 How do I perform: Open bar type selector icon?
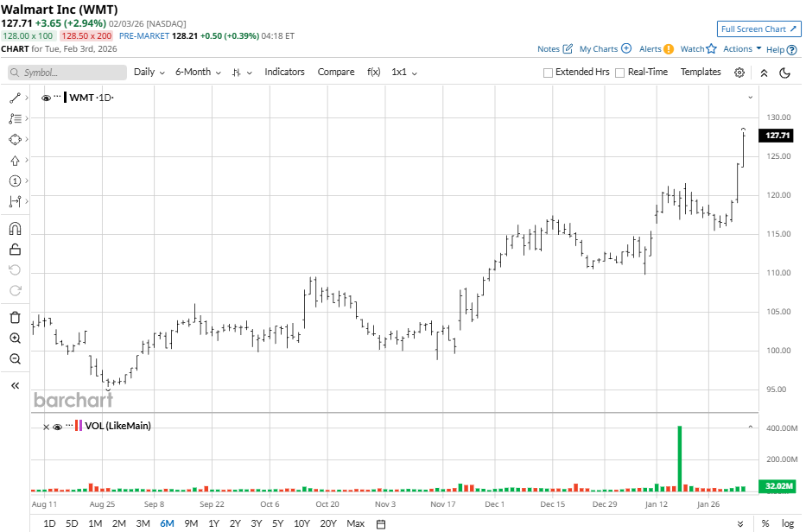pos(242,73)
